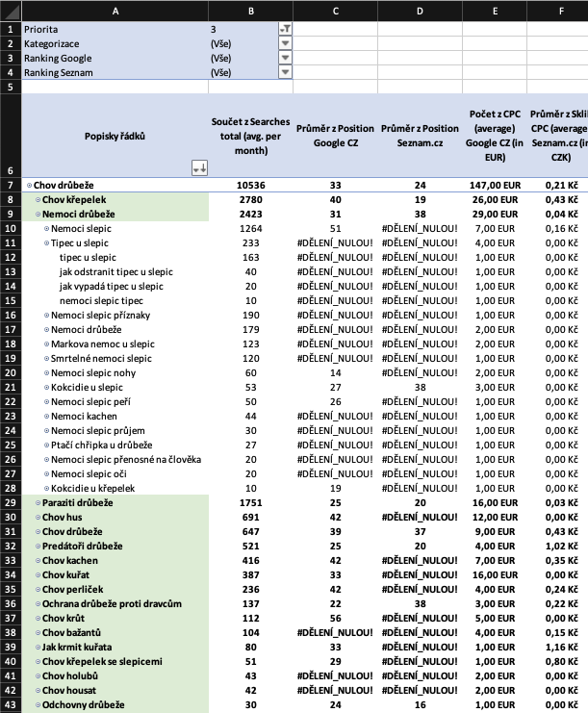The width and height of the screenshot is (588, 713).
Task: Click Chov křepelek searches value 2780
Action: (250, 199)
